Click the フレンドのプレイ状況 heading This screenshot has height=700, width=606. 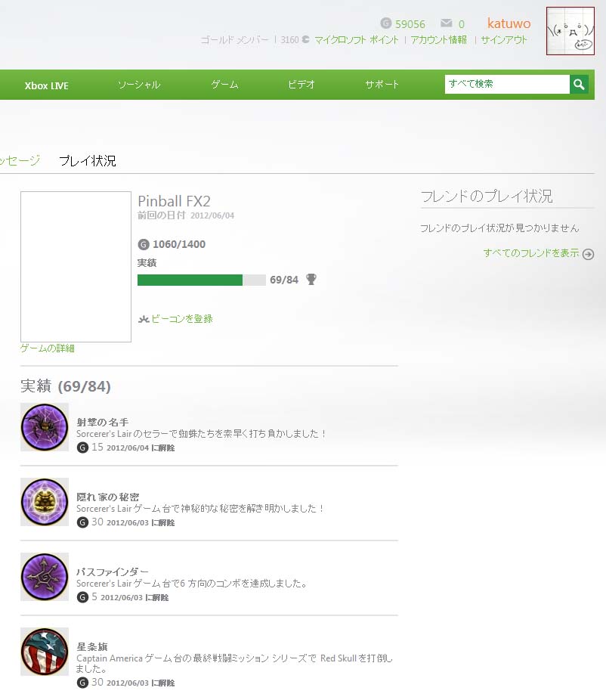click(x=487, y=196)
